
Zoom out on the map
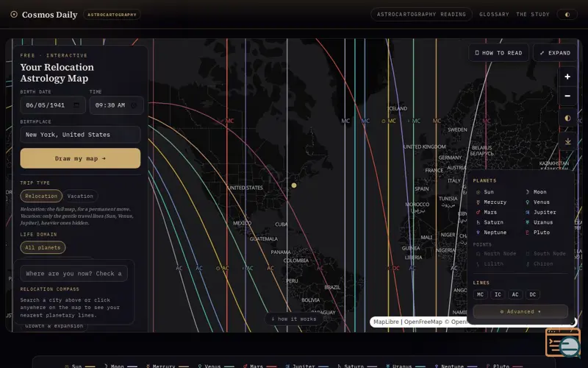coord(567,96)
